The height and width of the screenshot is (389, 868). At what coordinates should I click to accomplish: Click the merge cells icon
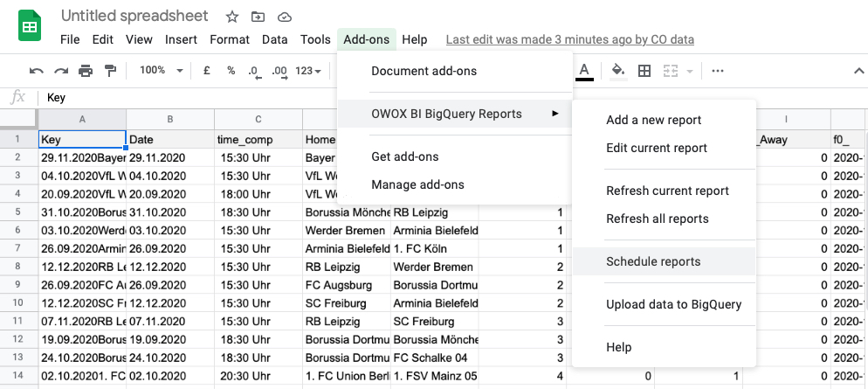[x=671, y=71]
